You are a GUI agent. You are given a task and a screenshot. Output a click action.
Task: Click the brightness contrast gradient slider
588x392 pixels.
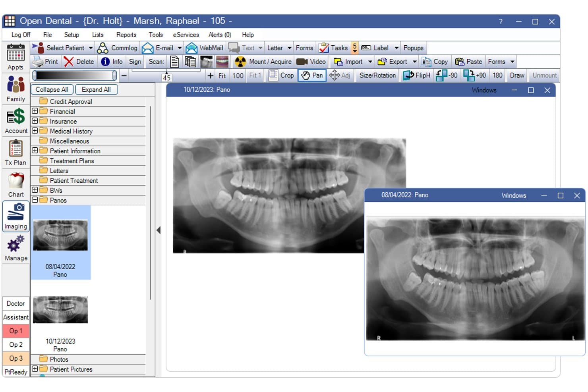pos(74,75)
